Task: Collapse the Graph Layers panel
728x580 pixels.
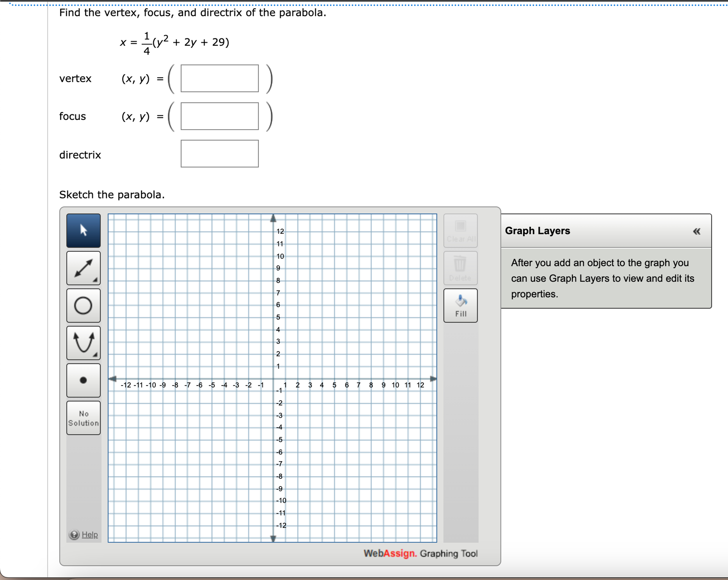Action: 697,231
